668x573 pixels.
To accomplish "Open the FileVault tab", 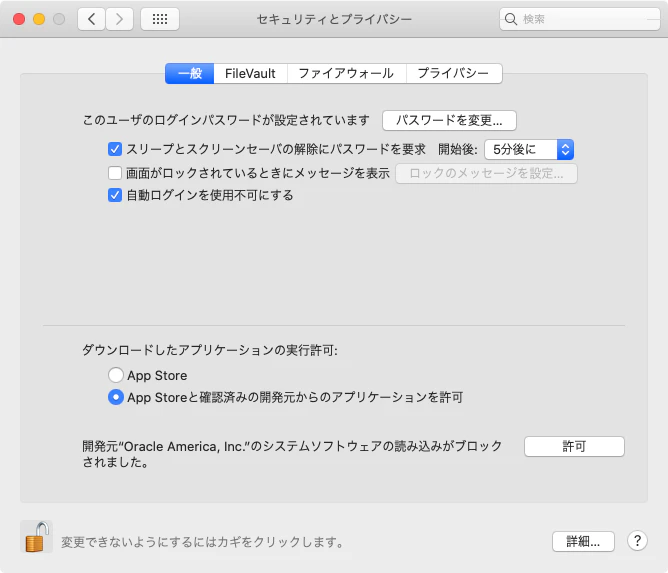I will point(250,74).
